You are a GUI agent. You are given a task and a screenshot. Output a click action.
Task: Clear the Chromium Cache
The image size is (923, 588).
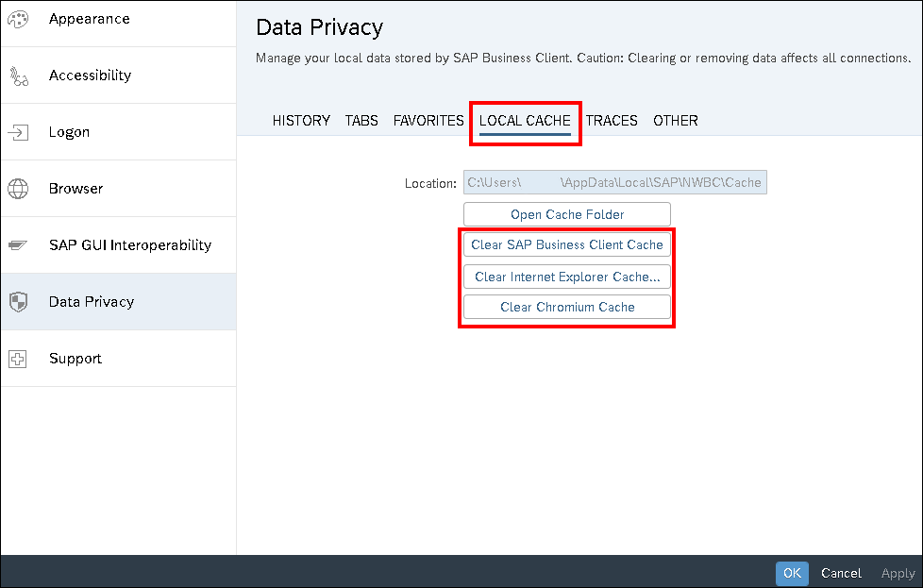point(567,308)
